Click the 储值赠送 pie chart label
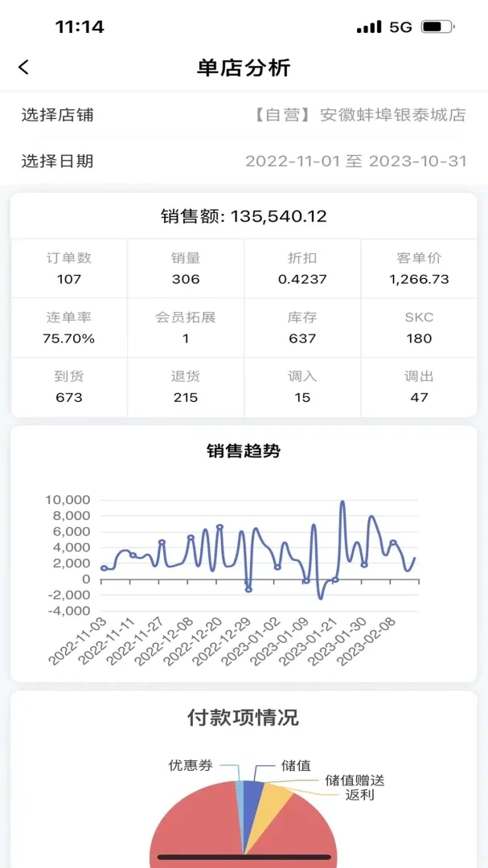Screen dimensions: 488x868 tap(355, 780)
